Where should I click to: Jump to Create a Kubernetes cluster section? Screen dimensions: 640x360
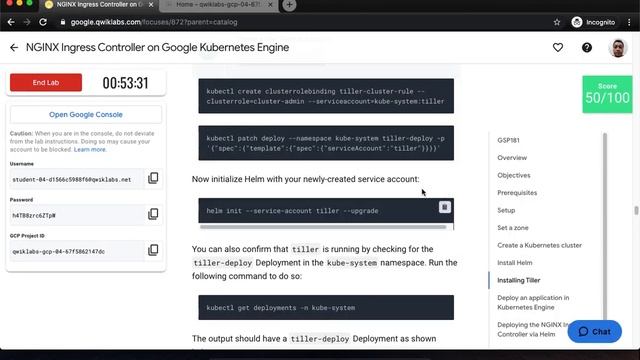[x=539, y=245]
